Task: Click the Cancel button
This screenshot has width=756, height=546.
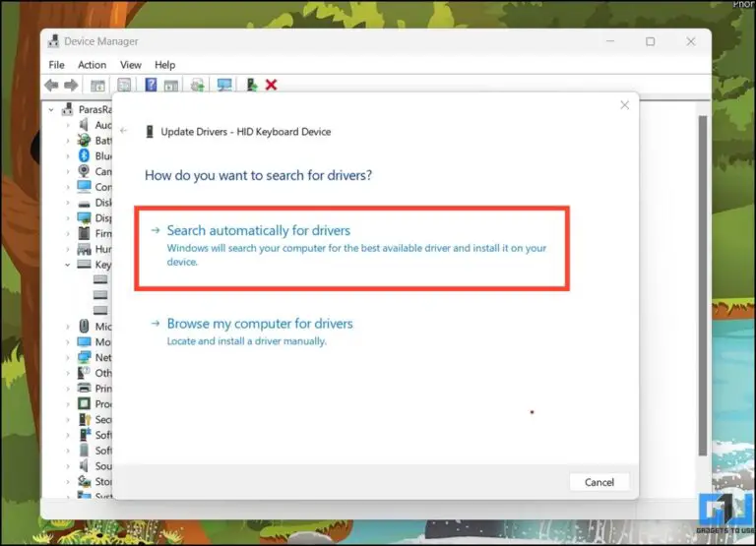Action: tap(599, 482)
